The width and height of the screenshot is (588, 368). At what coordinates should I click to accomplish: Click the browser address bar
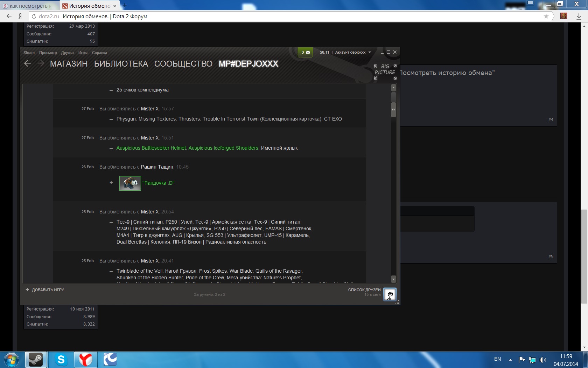(290, 16)
